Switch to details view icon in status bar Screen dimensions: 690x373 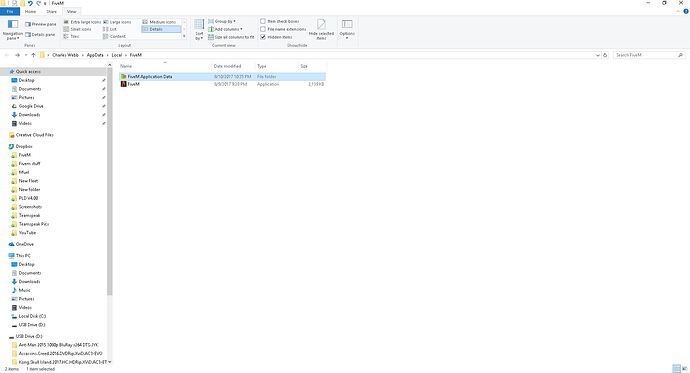pos(676,369)
